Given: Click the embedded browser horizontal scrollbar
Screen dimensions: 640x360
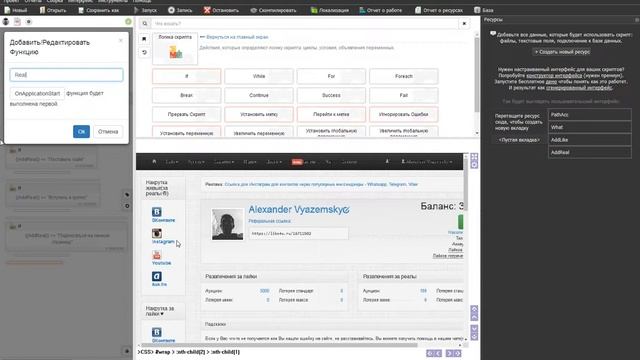Looking at the screenshot, I should click(278, 345).
